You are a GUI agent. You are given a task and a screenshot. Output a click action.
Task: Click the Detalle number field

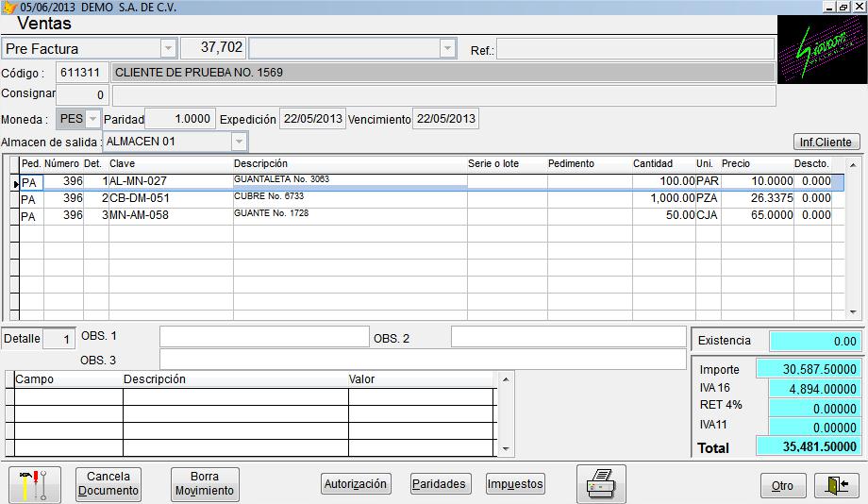(58, 339)
